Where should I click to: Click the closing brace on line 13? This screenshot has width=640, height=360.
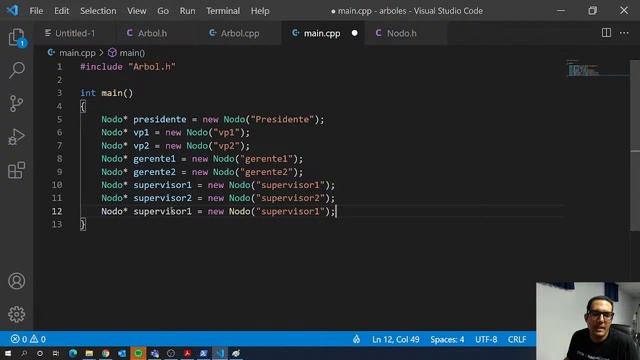point(83,224)
